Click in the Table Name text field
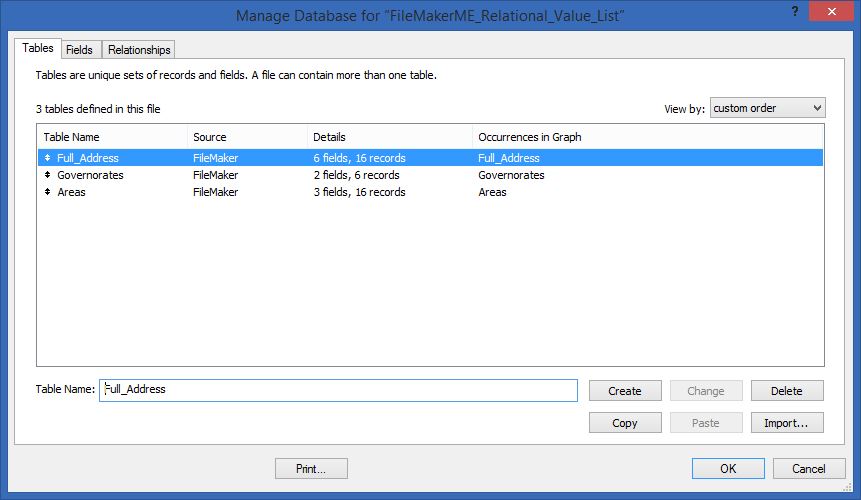The height and width of the screenshot is (500, 861). point(338,390)
